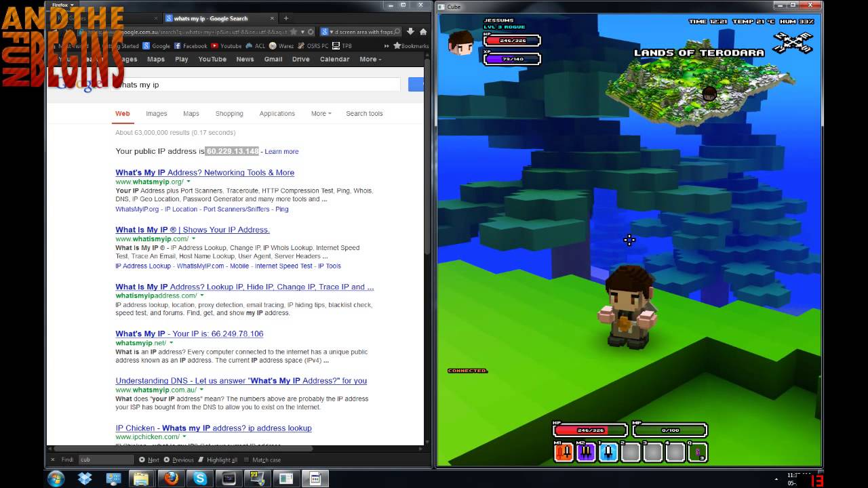Open Google bookmark in bookmarks toolbar
Image resolution: width=868 pixels, height=488 pixels.
pos(156,46)
